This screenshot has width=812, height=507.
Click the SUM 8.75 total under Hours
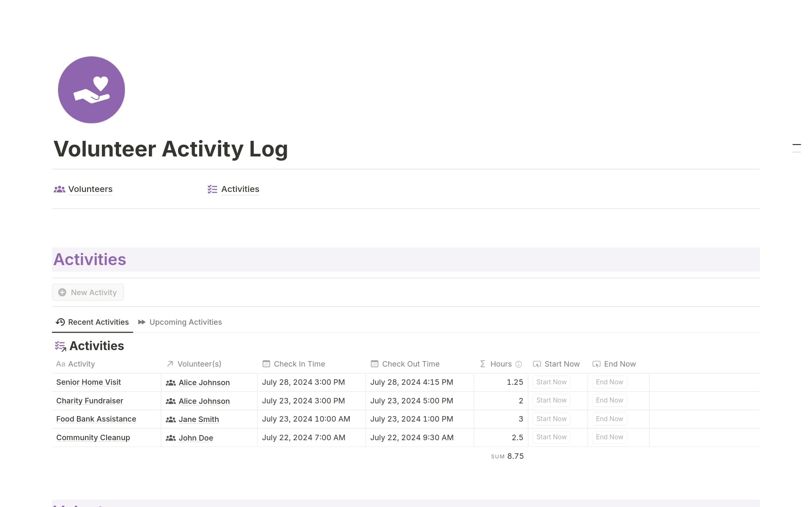pos(507,456)
